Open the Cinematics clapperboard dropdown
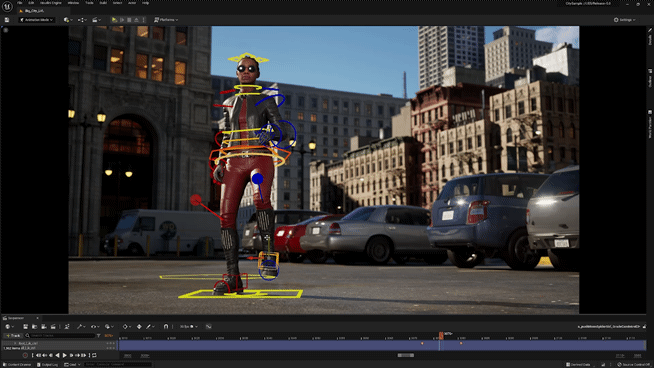 (96, 20)
